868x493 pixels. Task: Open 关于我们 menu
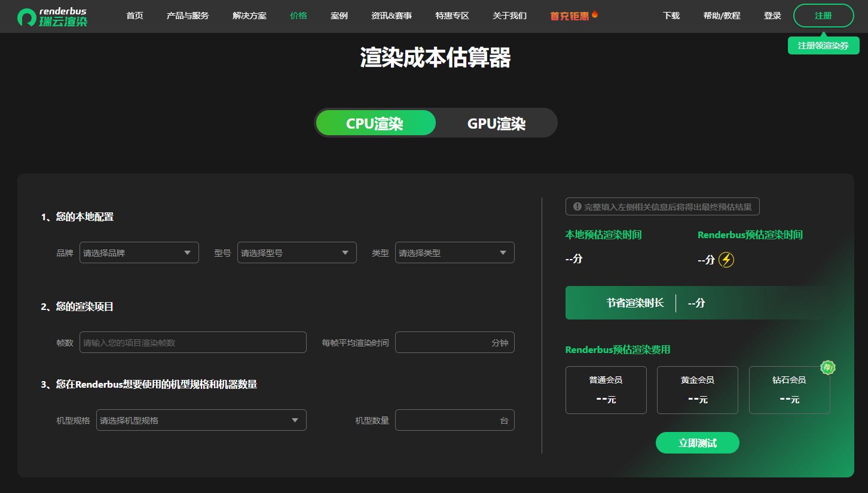coord(510,16)
